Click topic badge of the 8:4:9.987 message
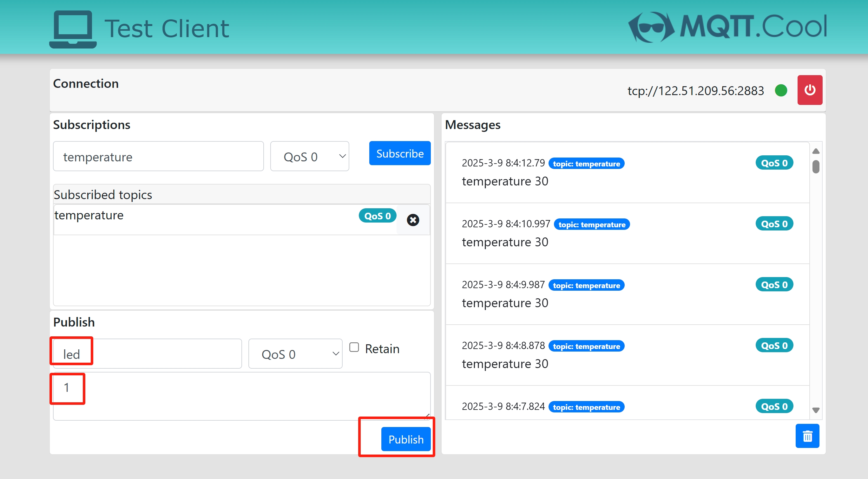Screen dimensions: 868x479 pyautogui.click(x=586, y=285)
